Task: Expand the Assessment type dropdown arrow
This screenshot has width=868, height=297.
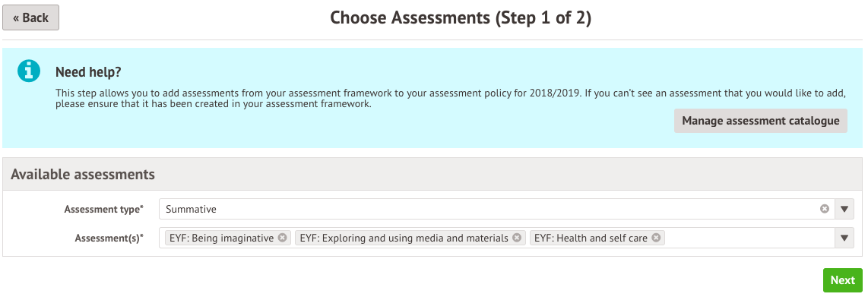Action: [x=844, y=209]
